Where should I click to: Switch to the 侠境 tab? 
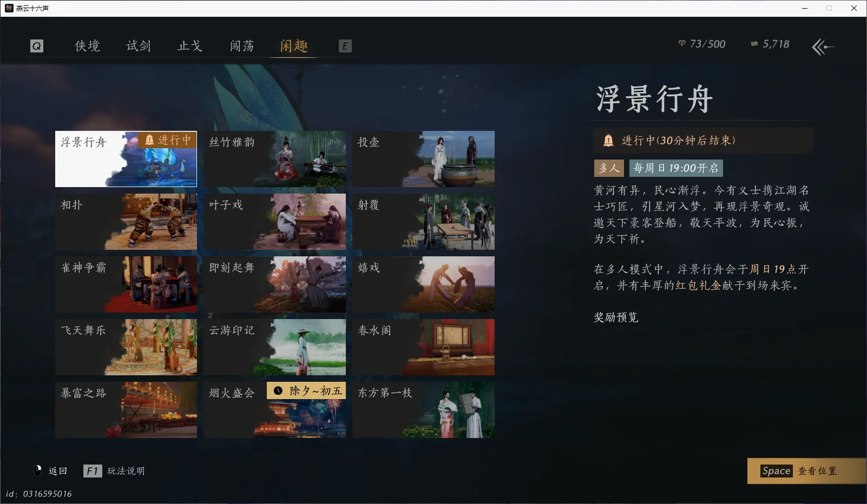pyautogui.click(x=87, y=46)
